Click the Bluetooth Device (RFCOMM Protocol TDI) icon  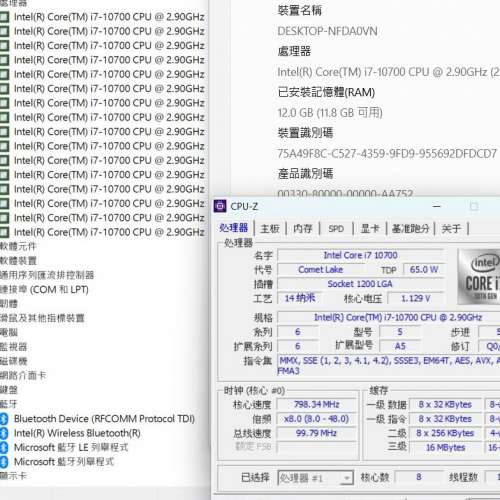pos(4,419)
